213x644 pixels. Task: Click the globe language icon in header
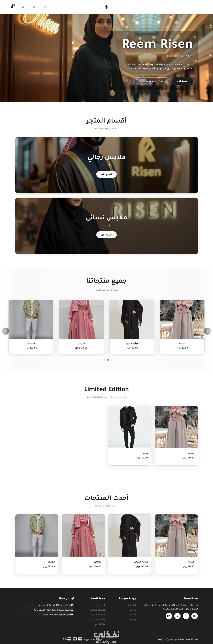(34, 7)
